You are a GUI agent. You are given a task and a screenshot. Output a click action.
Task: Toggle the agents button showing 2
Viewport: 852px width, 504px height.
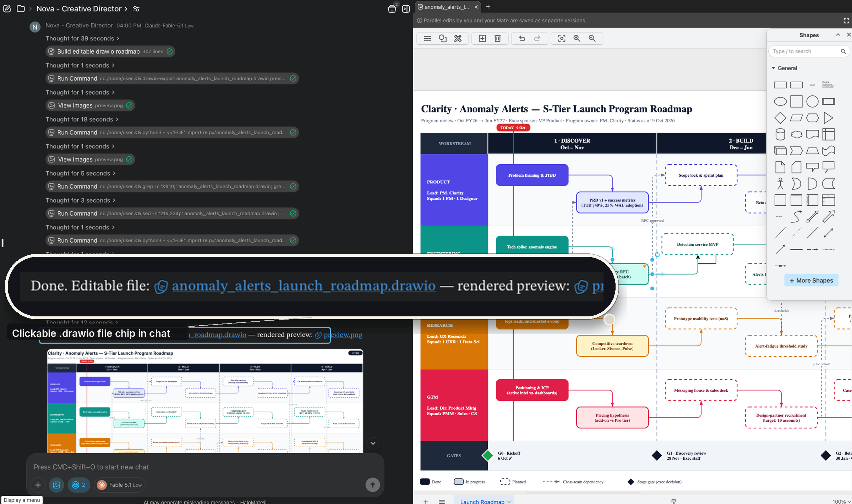coord(78,485)
